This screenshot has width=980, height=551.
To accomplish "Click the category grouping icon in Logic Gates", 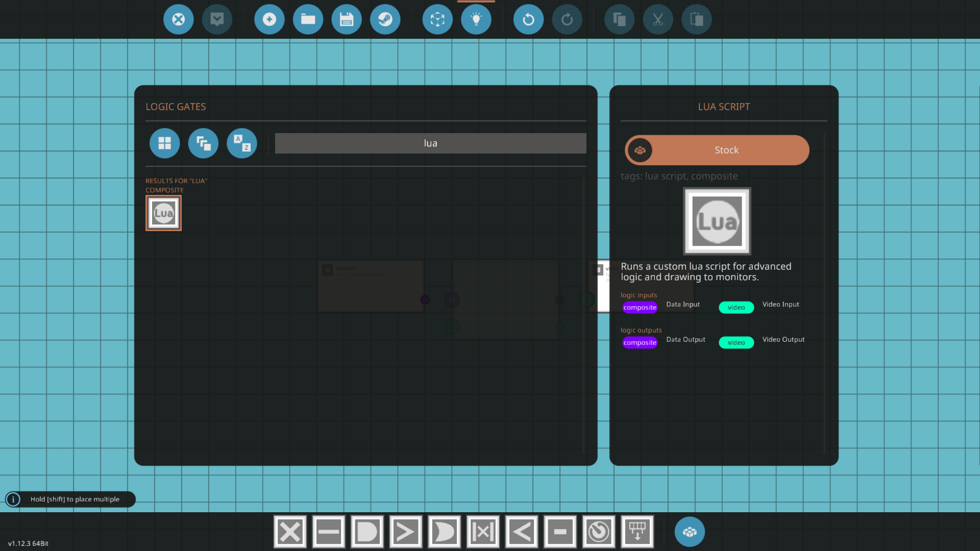I will tap(203, 143).
